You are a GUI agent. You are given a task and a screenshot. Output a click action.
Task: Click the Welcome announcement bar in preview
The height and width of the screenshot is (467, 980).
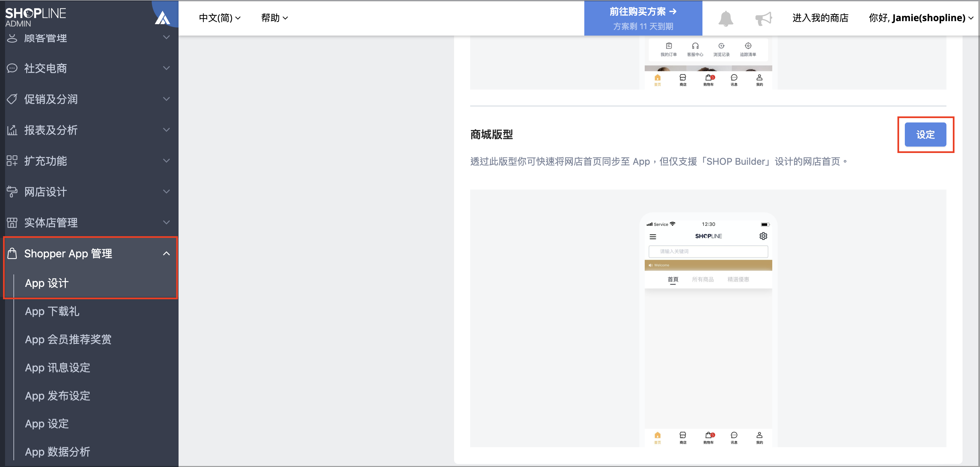pyautogui.click(x=708, y=265)
